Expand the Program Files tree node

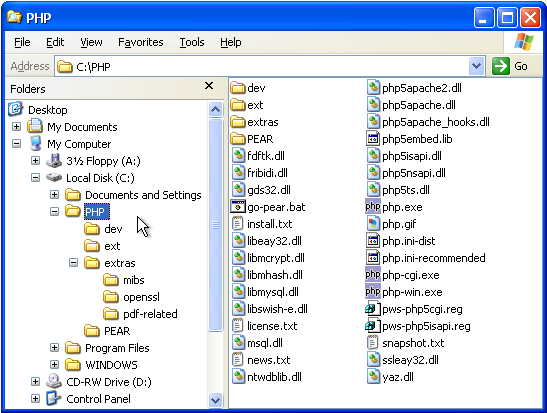click(x=54, y=347)
